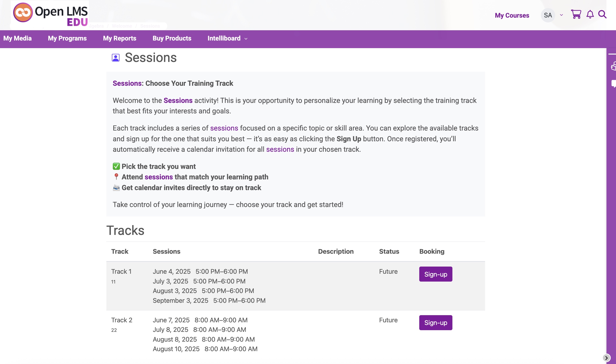This screenshot has width=616, height=364.
Task: Click the sessions link after 'series of'
Action: click(x=224, y=128)
